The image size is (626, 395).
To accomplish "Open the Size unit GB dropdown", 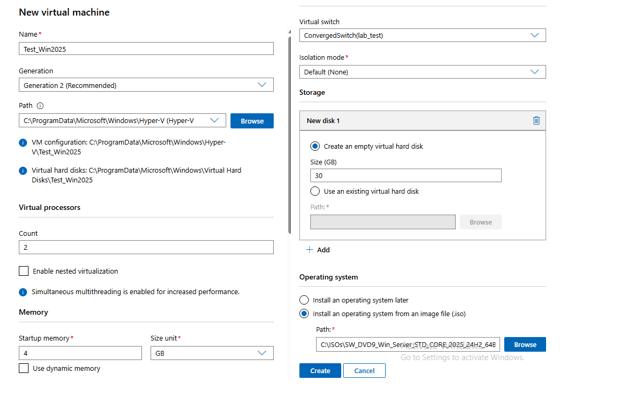I will [x=212, y=353].
